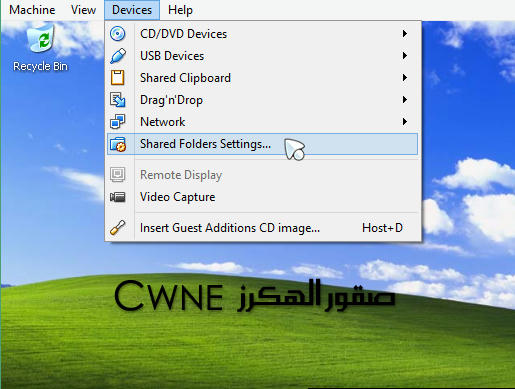Choose Insert Guest Additions CD image...
The image size is (515, 389).
262,228
